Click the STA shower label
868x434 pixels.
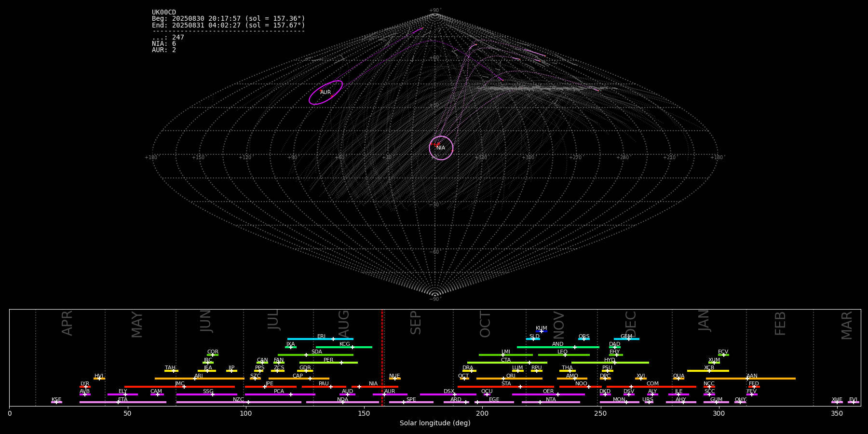click(506, 383)
